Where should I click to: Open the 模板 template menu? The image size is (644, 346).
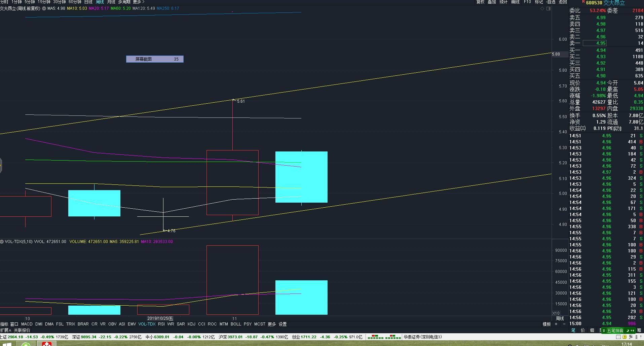pos(547,324)
